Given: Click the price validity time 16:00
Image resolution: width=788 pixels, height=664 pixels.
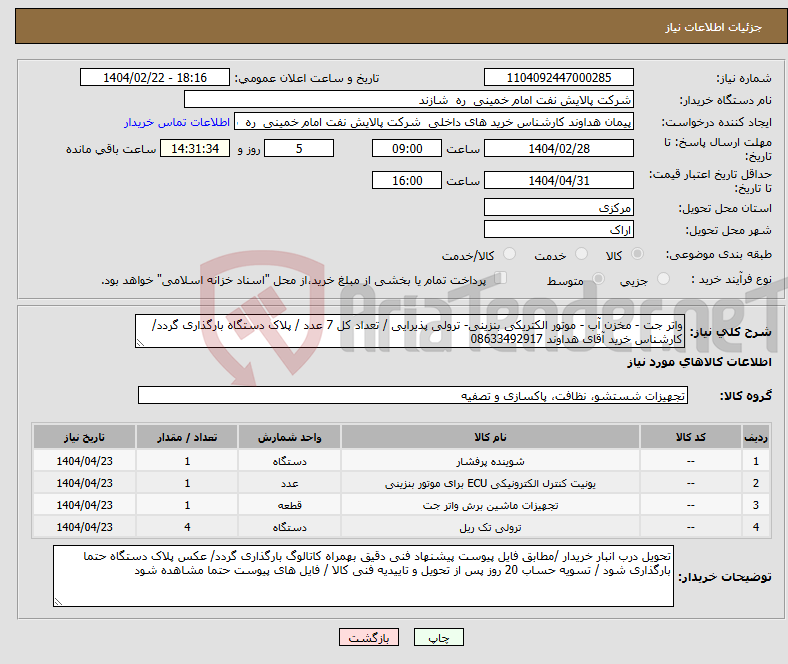Looking at the screenshot, I should pos(407,180).
